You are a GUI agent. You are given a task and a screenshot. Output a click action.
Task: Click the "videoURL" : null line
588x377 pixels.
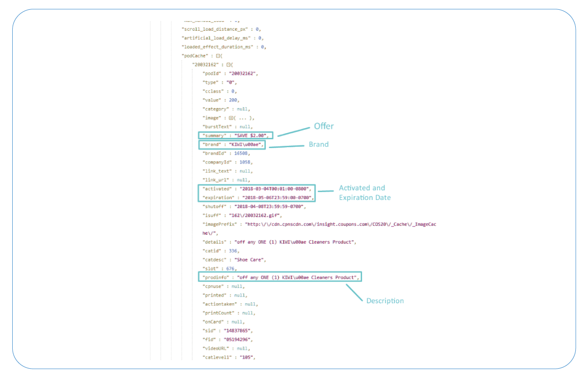227,348
